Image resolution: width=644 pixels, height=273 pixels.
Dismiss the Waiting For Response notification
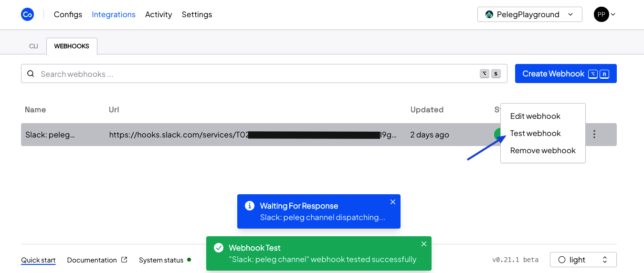[393, 202]
